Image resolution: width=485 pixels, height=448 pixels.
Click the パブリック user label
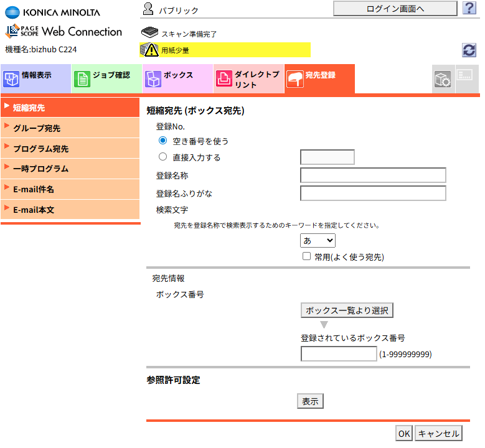[179, 11]
